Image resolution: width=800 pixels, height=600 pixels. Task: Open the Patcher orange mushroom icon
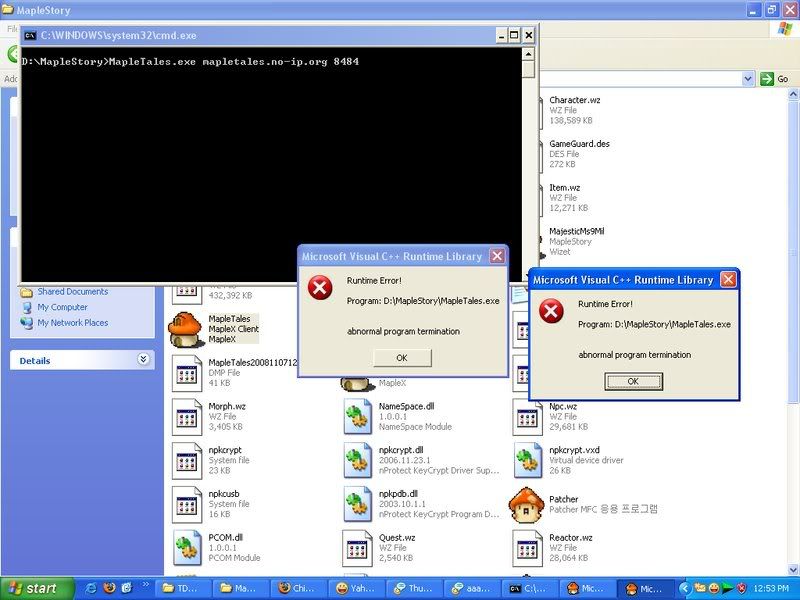(527, 505)
